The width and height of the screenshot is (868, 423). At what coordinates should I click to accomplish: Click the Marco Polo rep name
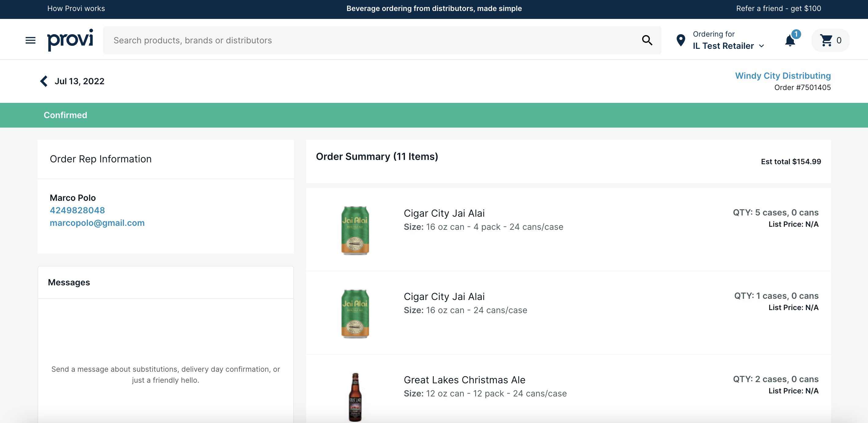point(73,198)
